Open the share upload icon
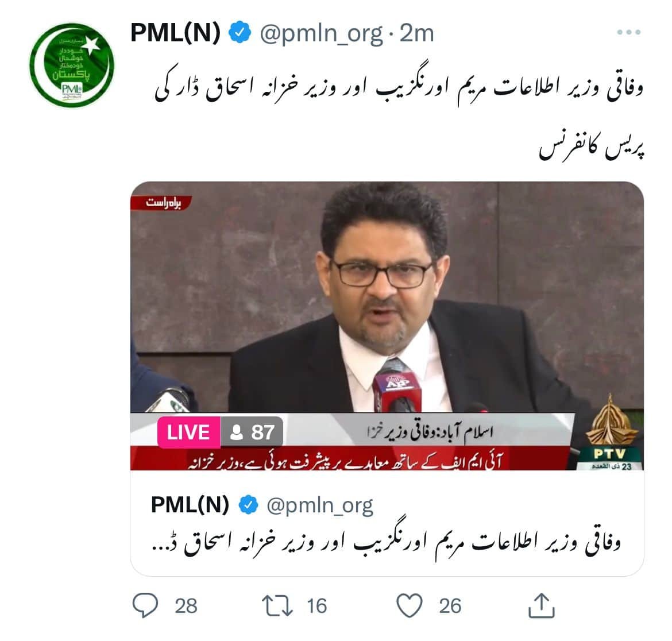Image resolution: width=672 pixels, height=641 pixels. (x=541, y=605)
